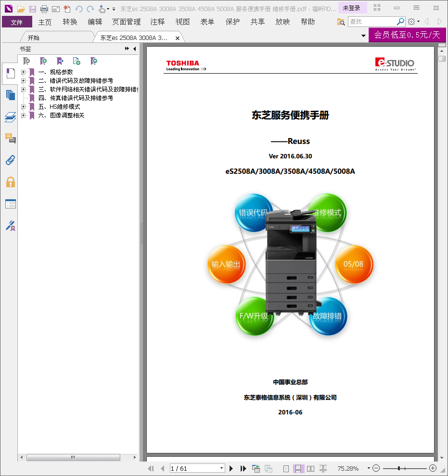Viewport: 448px width, 476px height.
Task: Click the document vertical scrollbar thumb
Action: tap(442, 59)
